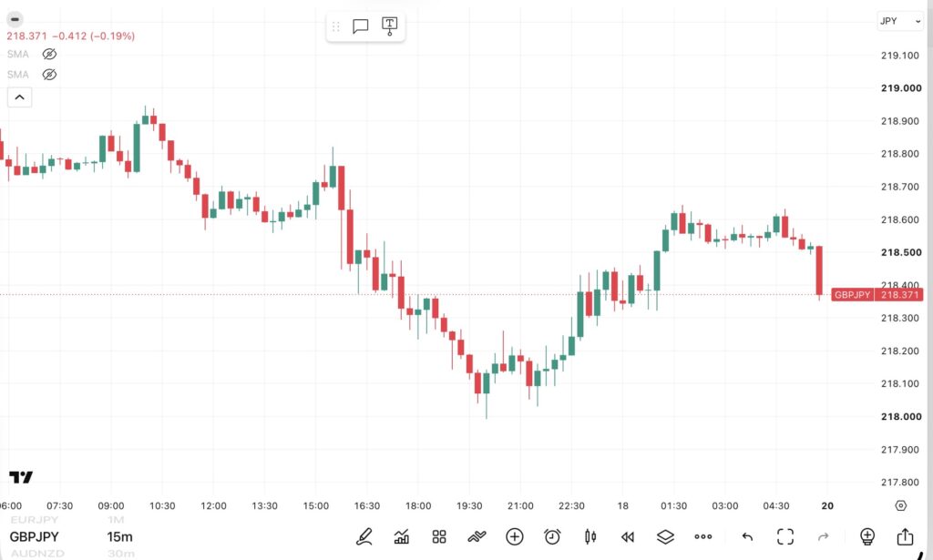Share the chart via the export icon
Viewport: 933px width, 560px height.
click(x=905, y=536)
